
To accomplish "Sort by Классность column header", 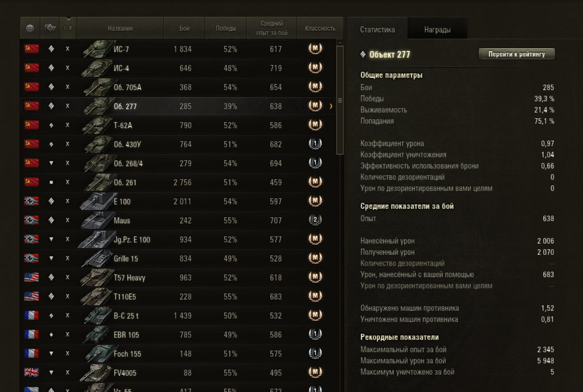I will [320, 28].
